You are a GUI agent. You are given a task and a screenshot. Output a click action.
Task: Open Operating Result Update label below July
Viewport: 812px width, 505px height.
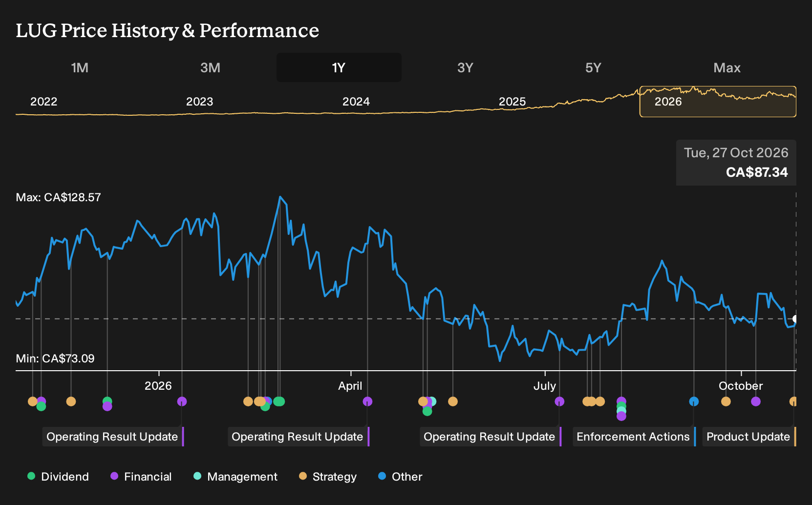(490, 437)
